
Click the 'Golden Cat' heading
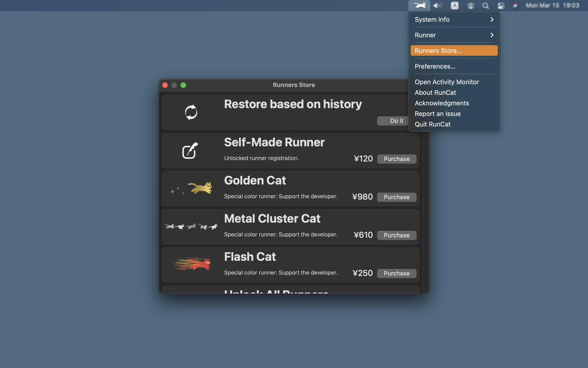(255, 180)
